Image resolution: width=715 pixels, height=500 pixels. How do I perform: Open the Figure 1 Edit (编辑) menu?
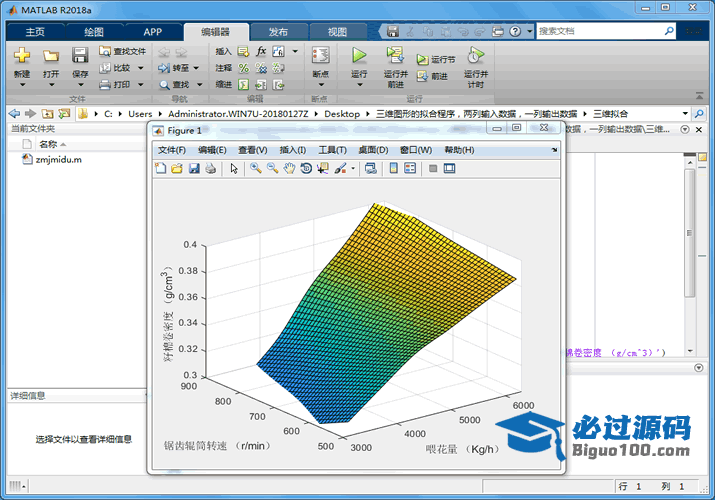[212, 150]
